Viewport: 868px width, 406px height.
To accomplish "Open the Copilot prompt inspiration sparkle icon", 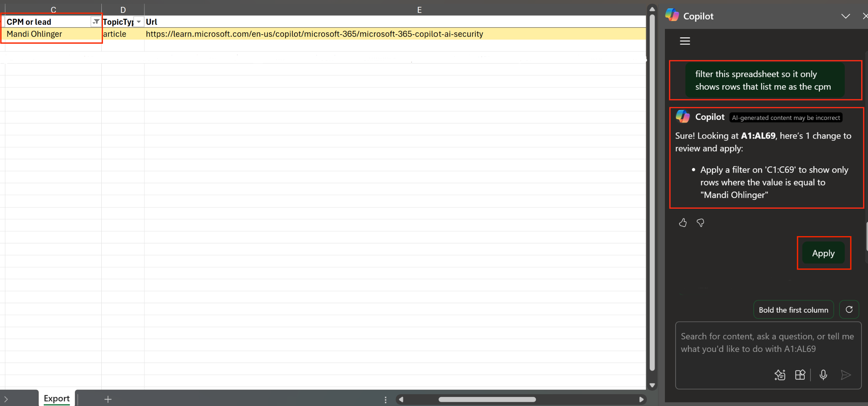I will pyautogui.click(x=780, y=375).
